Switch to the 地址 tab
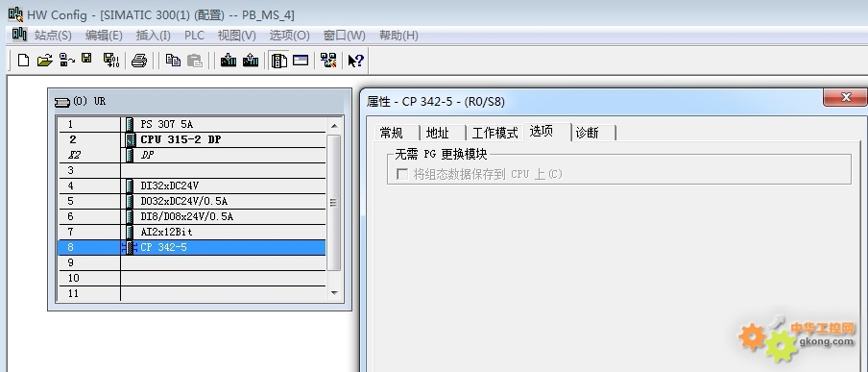 [x=442, y=133]
